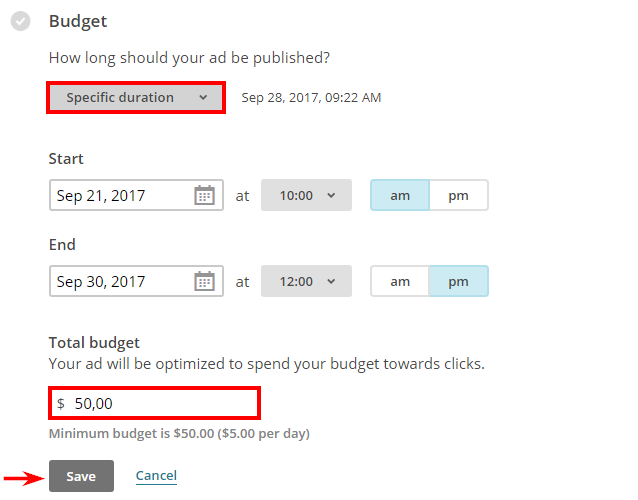Click the chevron next to 10:00
Image resolution: width=638 pixels, height=500 pixels.
pos(332,195)
